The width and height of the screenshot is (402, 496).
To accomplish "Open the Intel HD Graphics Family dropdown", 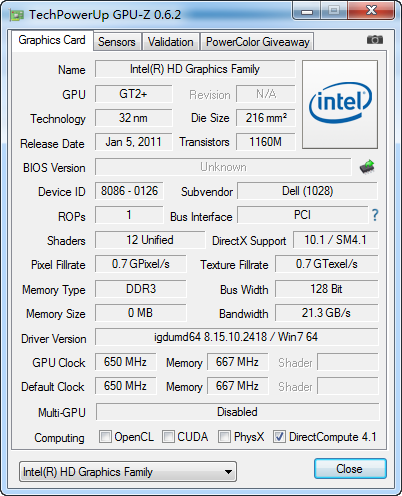I will 128,472.
